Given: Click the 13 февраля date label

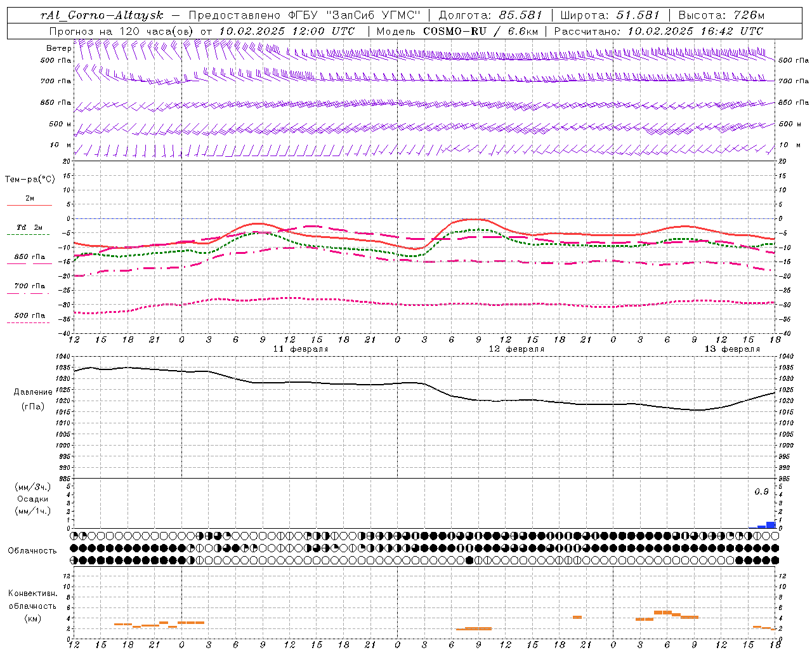Looking at the screenshot, I should coord(732,349).
